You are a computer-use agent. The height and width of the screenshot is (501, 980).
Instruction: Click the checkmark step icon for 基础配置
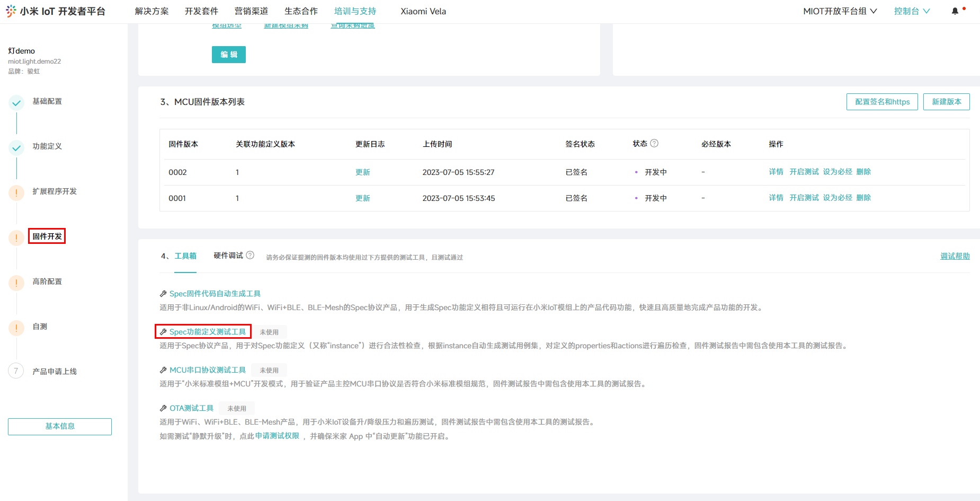tap(16, 103)
